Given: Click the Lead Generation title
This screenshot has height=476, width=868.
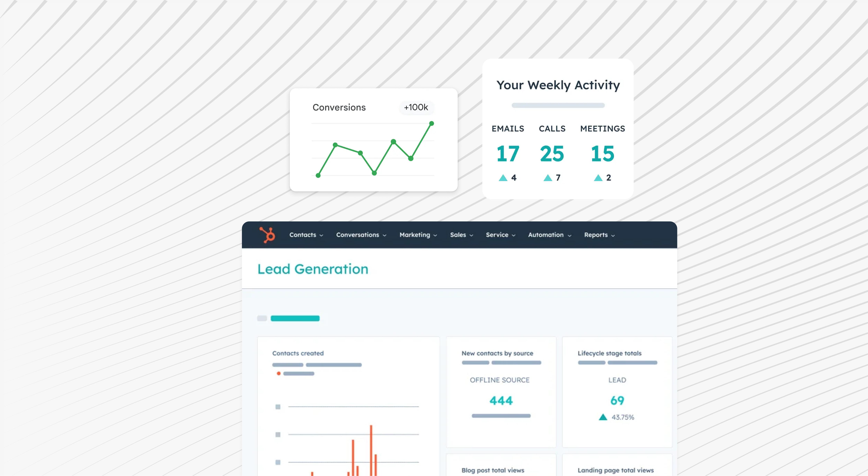Looking at the screenshot, I should tap(313, 269).
